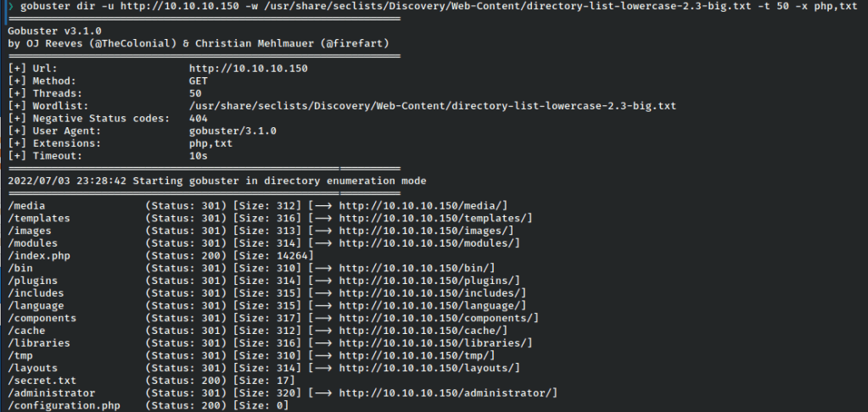Image resolution: width=868 pixels, height=412 pixels.
Task: Follow the http://10.10.10.150/cache/ redirect link
Action: (x=423, y=331)
